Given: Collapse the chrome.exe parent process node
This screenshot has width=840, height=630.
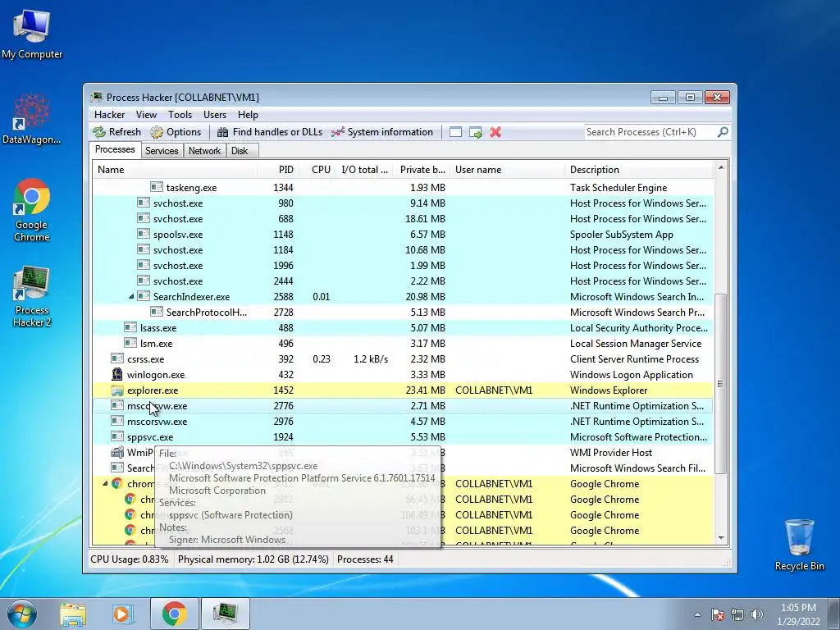Looking at the screenshot, I should [x=105, y=484].
